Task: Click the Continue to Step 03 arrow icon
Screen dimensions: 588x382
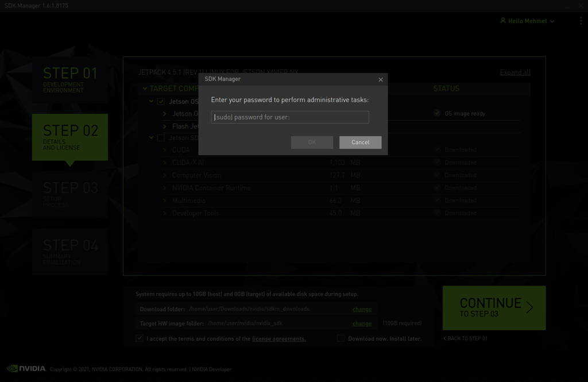Action: (529, 308)
